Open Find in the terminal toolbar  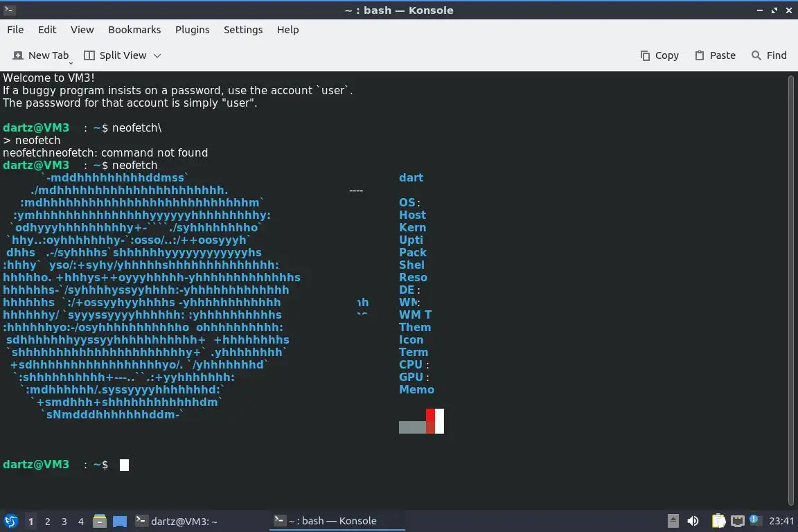point(769,55)
